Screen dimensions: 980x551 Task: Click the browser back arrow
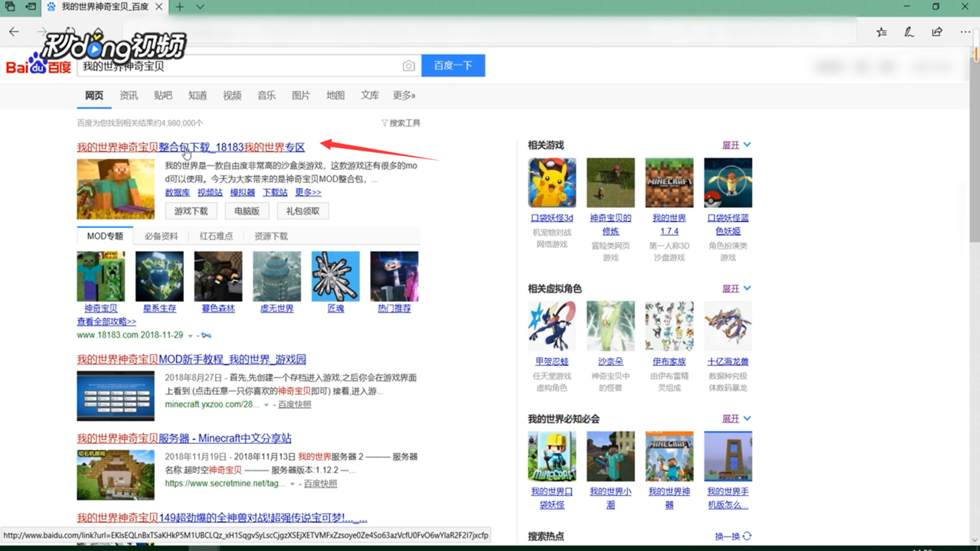[x=14, y=32]
